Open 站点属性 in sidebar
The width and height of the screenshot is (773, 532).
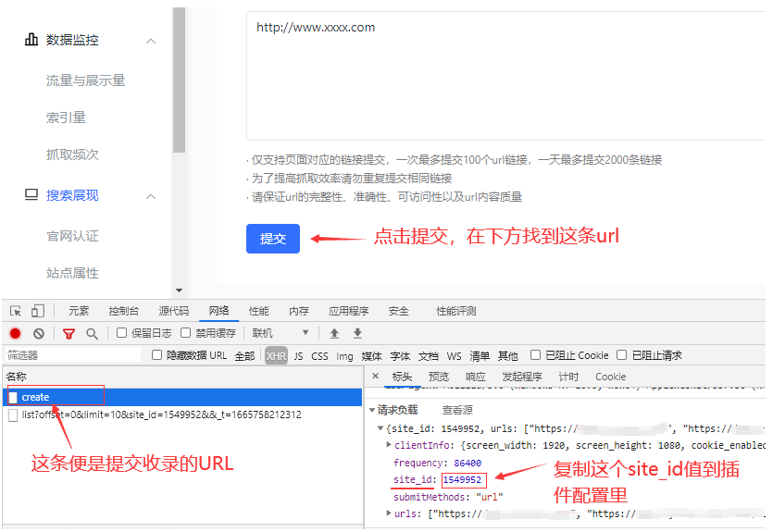tap(72, 273)
